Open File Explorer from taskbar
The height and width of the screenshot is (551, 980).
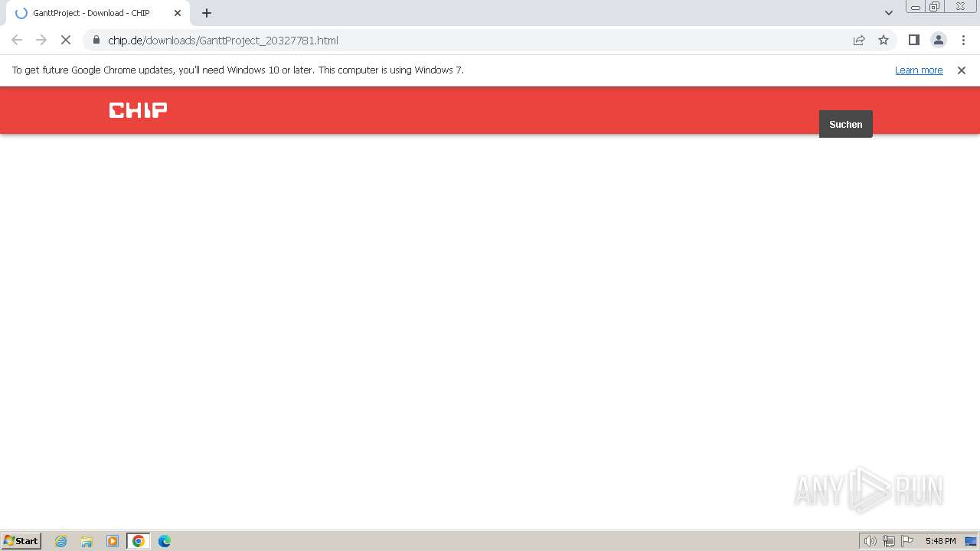point(87,541)
